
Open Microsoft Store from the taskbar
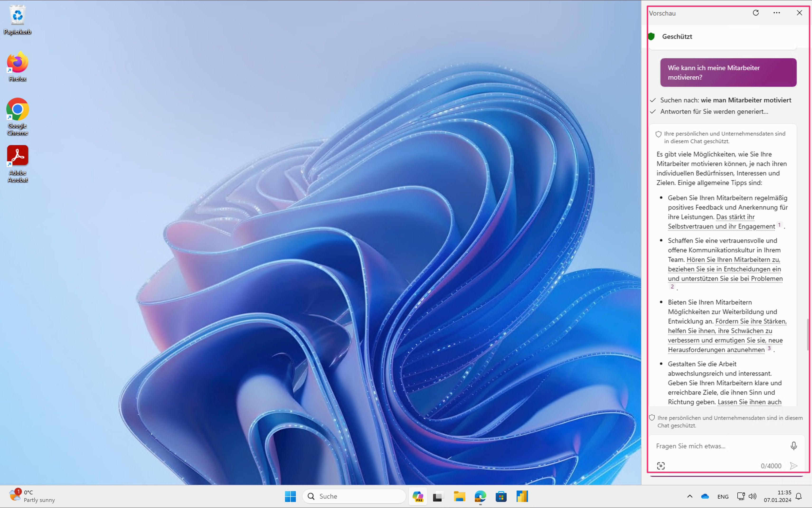501,496
